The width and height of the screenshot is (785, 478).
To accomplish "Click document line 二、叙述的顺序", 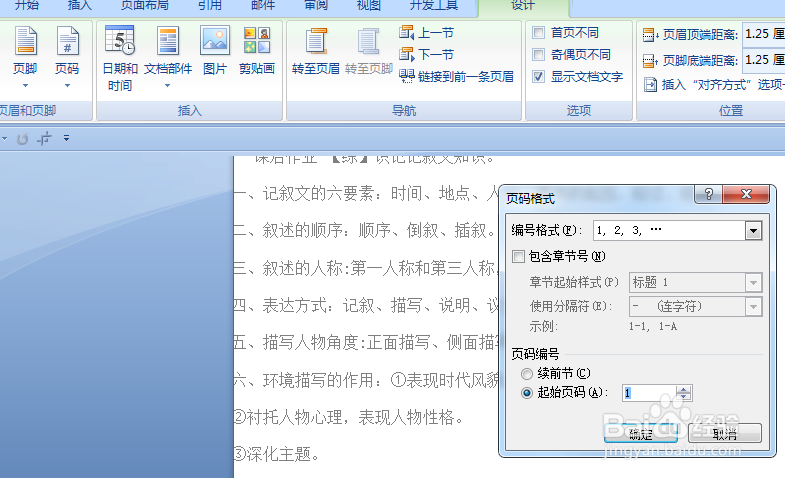I will pos(366,230).
